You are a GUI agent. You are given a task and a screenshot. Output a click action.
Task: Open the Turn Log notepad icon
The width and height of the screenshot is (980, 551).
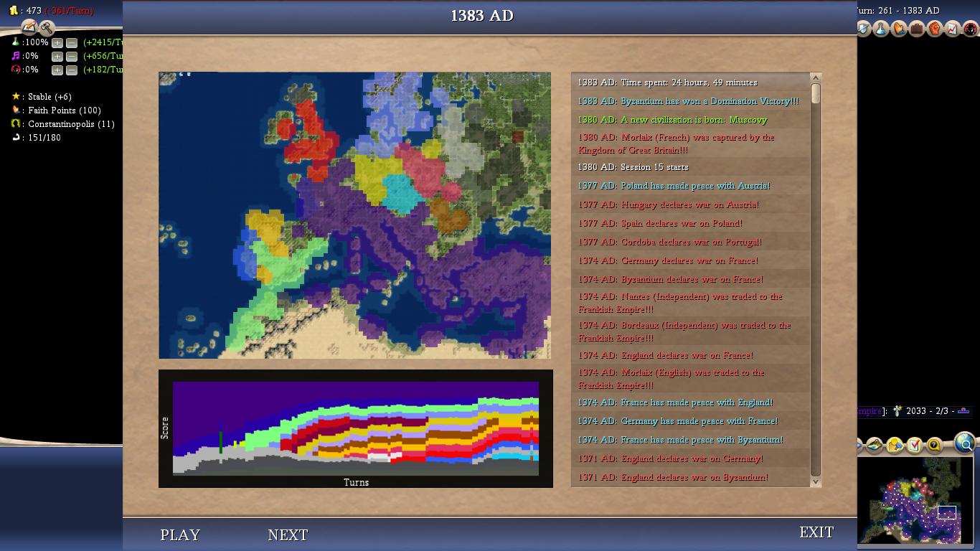(29, 28)
